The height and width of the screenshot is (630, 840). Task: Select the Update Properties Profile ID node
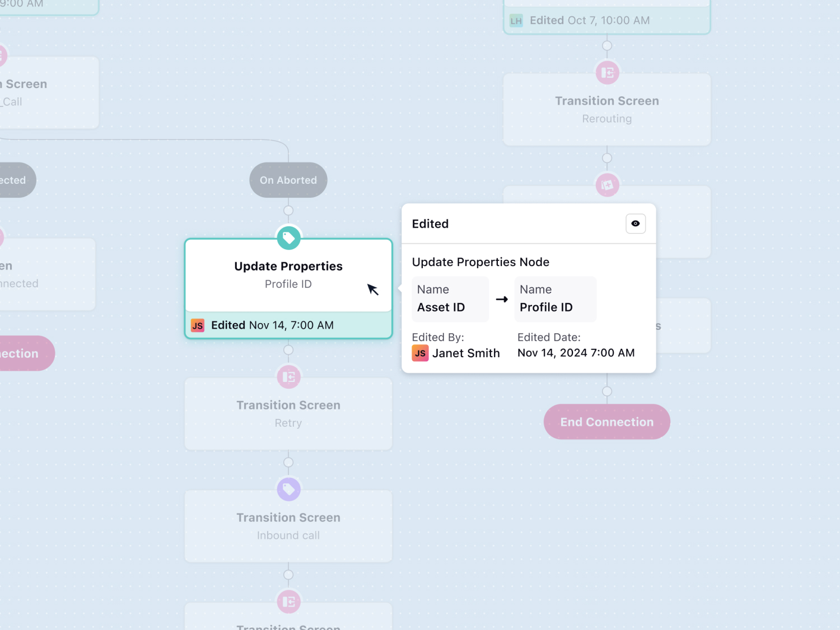[288, 276]
